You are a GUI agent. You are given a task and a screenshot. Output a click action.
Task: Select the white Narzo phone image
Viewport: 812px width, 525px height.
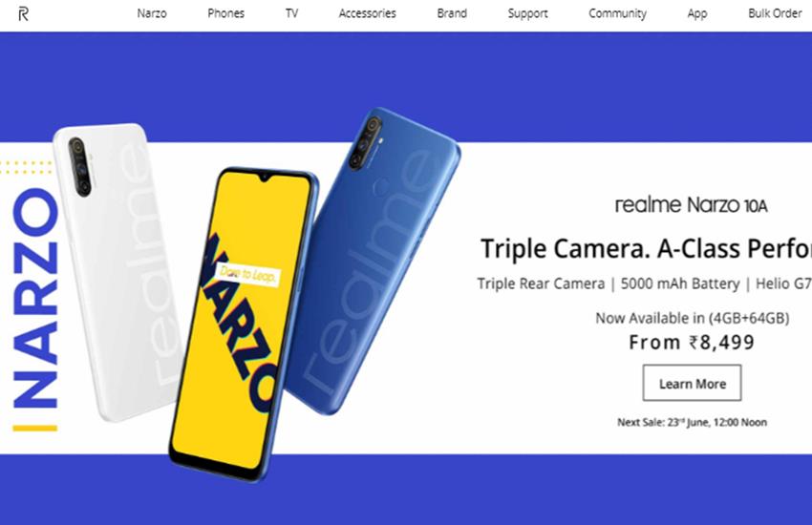pyautogui.click(x=117, y=269)
